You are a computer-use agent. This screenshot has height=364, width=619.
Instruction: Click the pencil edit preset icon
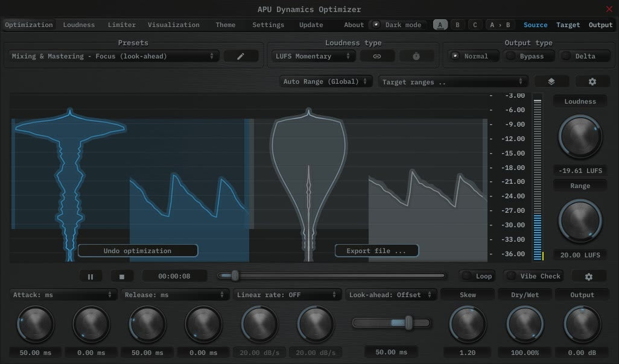(x=241, y=57)
